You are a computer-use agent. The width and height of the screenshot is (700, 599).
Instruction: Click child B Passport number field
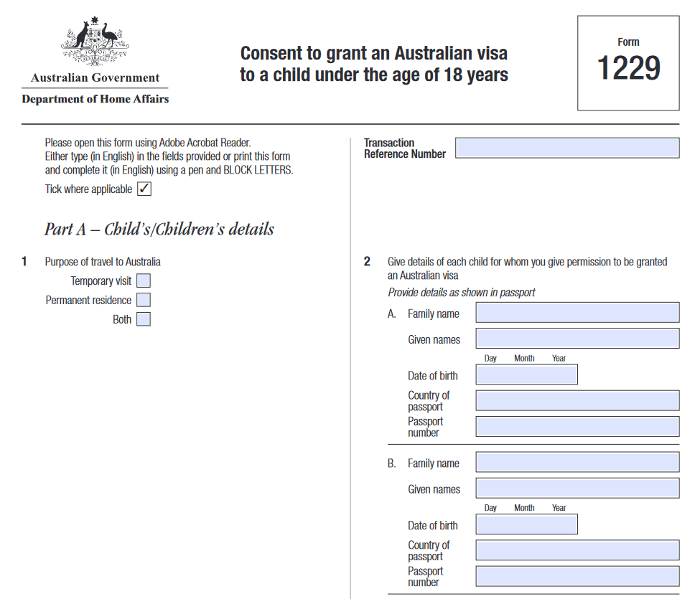pos(578,576)
